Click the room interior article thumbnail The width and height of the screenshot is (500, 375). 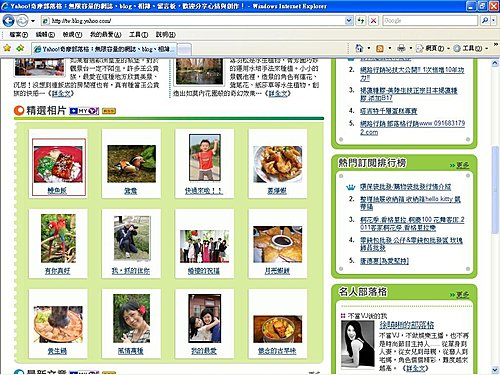coord(40,67)
